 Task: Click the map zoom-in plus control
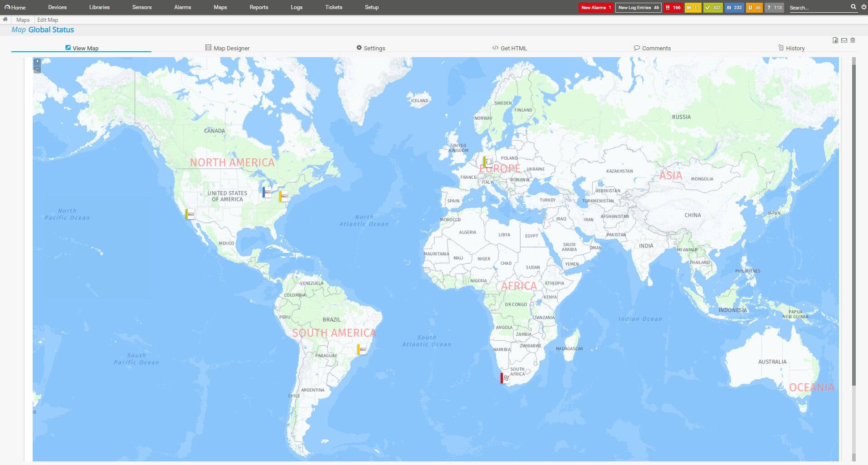[x=37, y=61]
